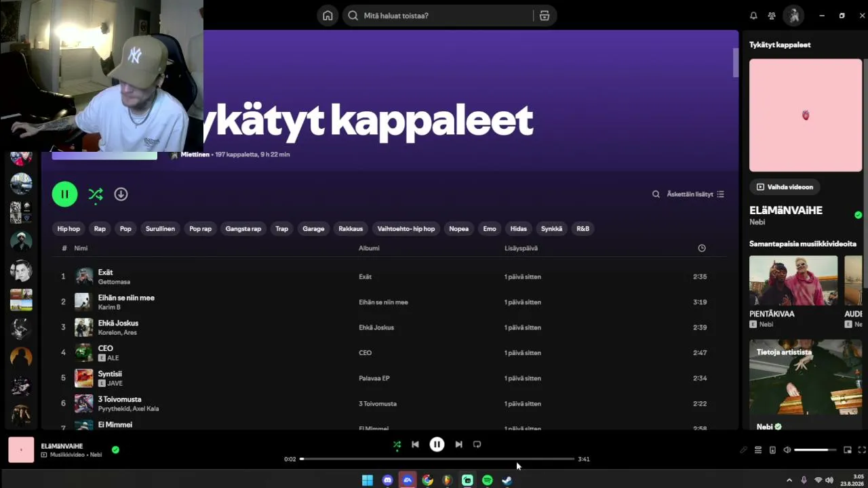
Task: Filter songs by Hip hop
Action: pos(68,229)
